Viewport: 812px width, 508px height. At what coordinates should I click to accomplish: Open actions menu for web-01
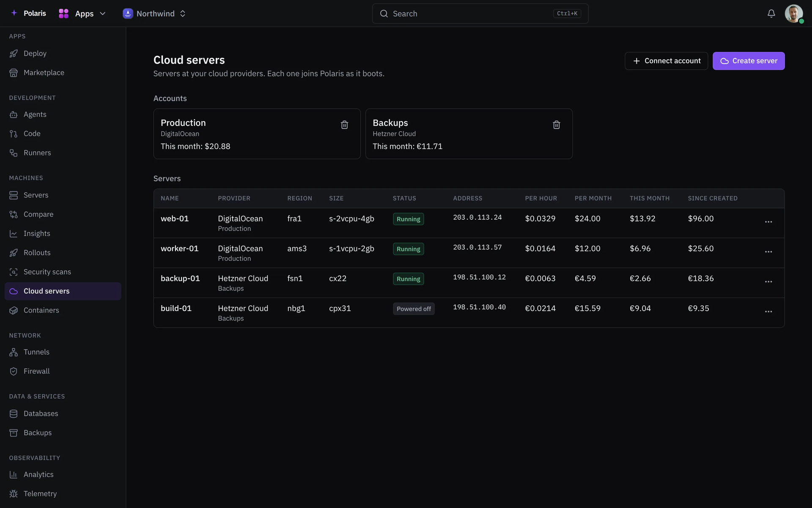[768, 222]
